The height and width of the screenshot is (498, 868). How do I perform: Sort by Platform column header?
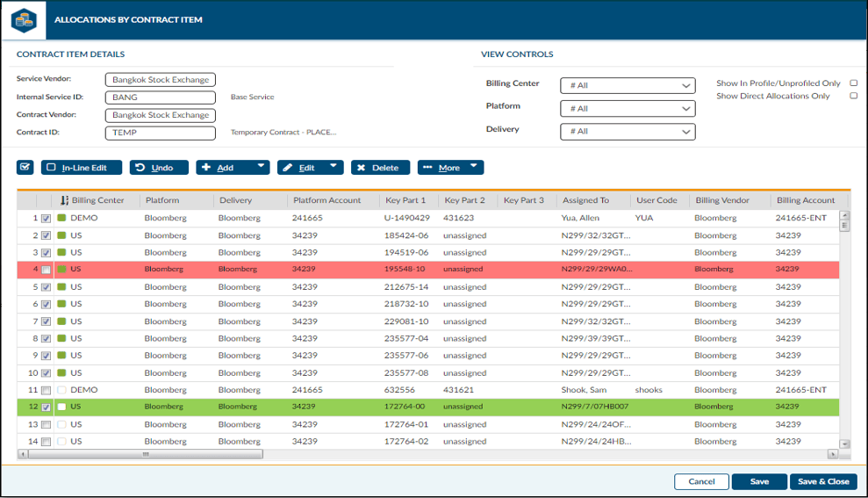[x=162, y=200]
